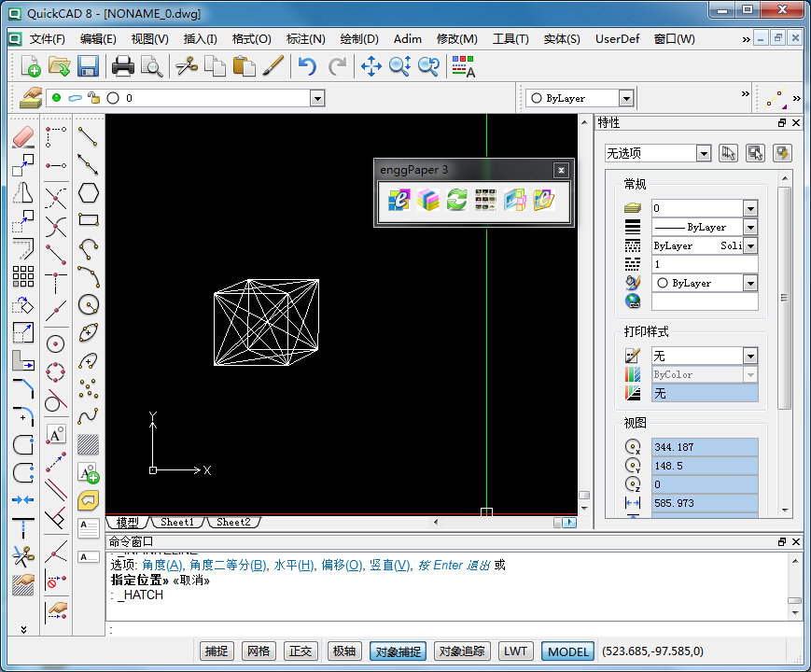Image resolution: width=811 pixels, height=672 pixels.
Task: Click the Match Properties brush icon
Action: [272, 65]
